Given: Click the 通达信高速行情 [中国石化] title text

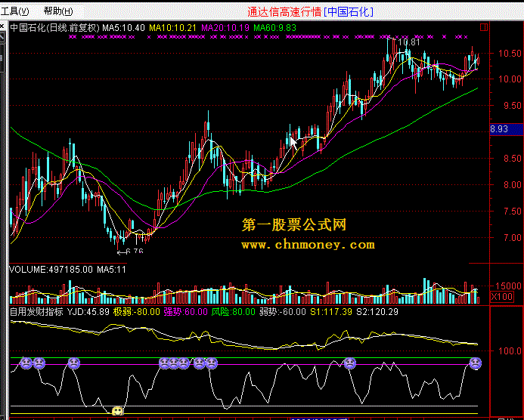Looking at the screenshot, I should [310, 12].
